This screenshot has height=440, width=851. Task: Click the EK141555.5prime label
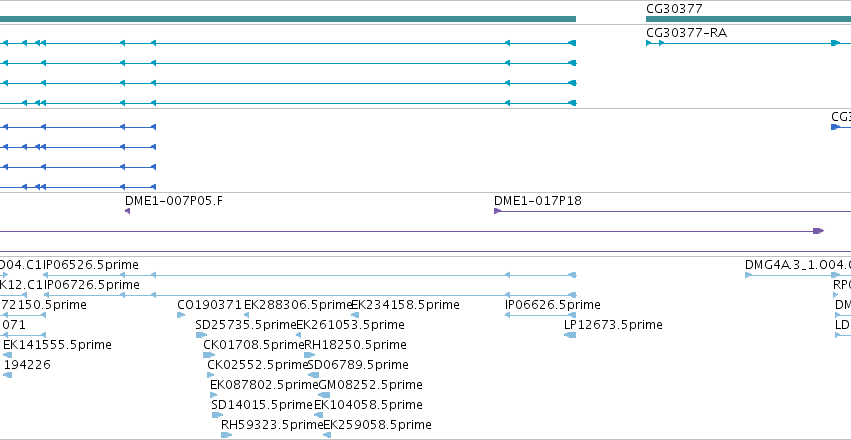coord(57,345)
